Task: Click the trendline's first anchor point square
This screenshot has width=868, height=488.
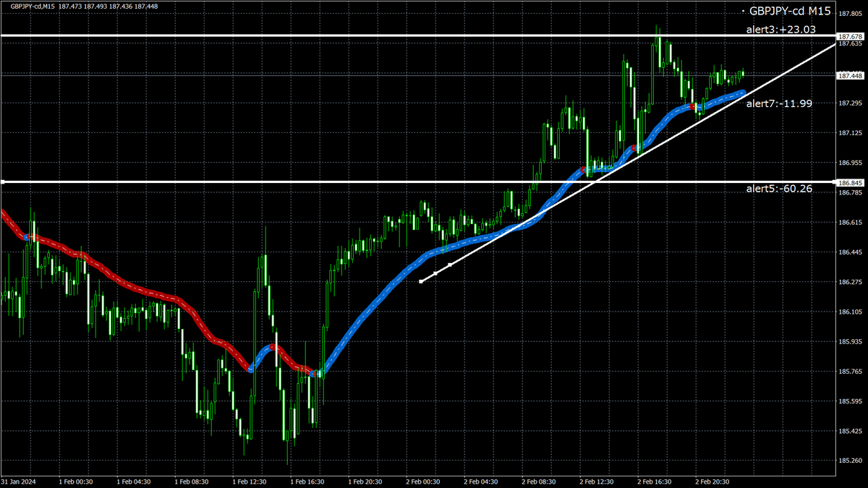Action: pos(421,281)
